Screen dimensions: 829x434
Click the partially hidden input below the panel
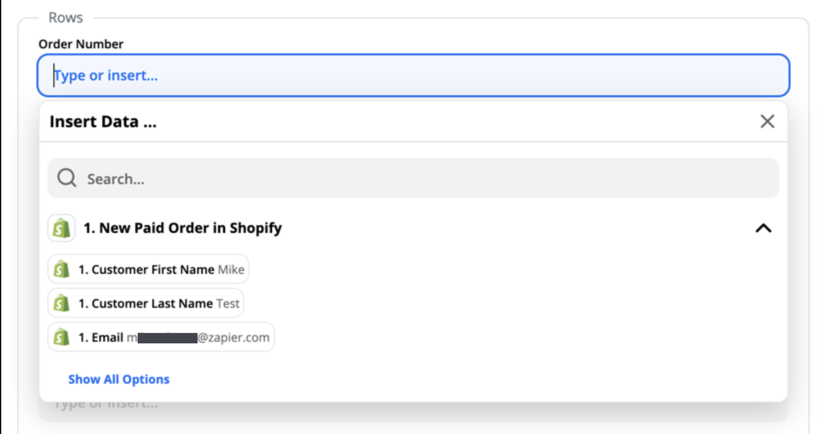(x=413, y=410)
